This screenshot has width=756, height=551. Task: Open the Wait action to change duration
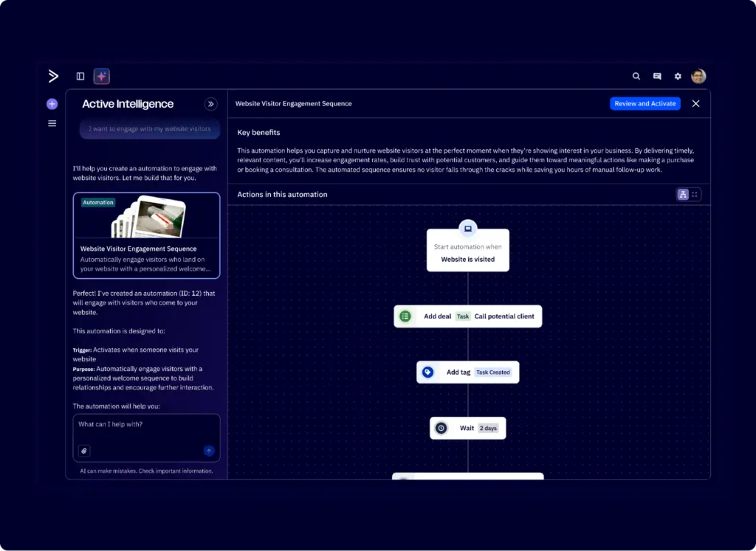pos(467,428)
